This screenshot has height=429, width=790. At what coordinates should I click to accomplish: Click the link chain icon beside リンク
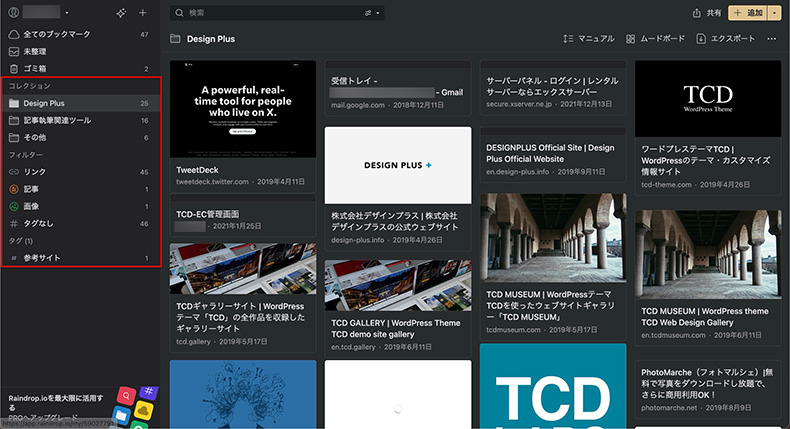(x=14, y=172)
